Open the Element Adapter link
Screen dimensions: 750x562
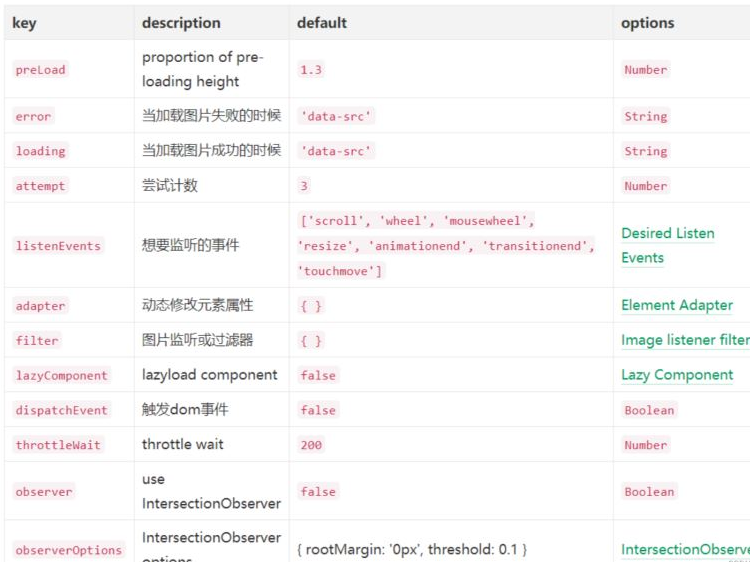coord(677,305)
